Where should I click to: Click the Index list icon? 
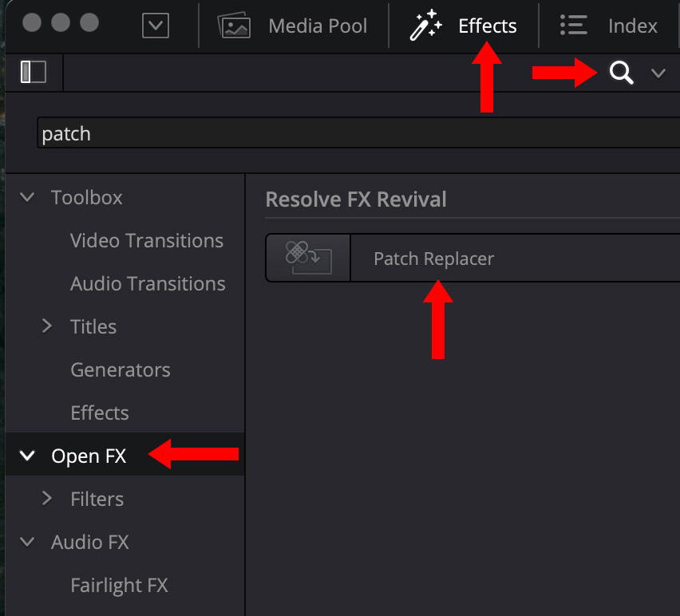(x=574, y=26)
